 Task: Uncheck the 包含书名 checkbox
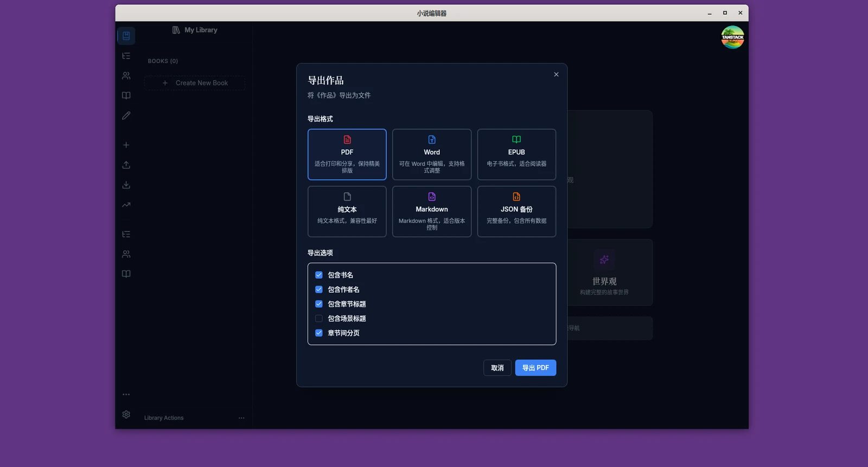click(319, 275)
